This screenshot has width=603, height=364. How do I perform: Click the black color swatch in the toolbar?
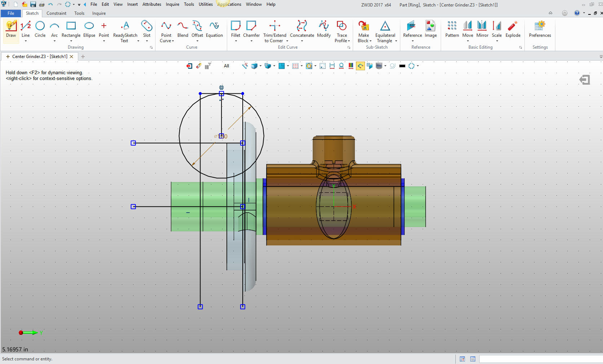pyautogui.click(x=402, y=66)
